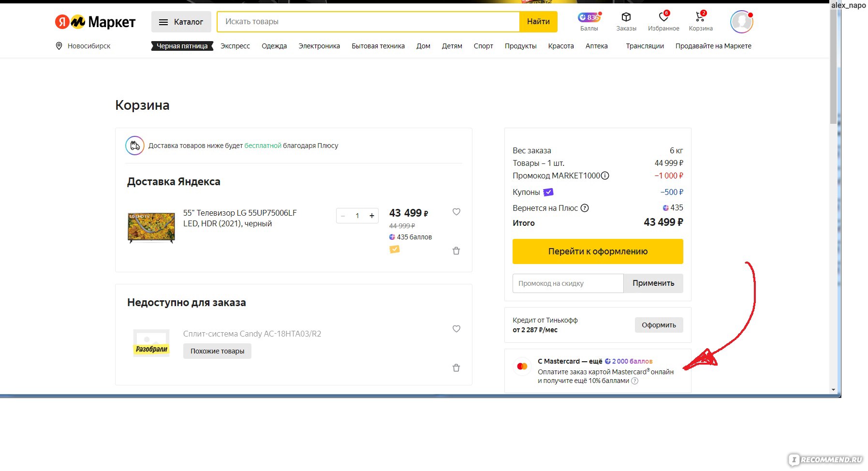Click the coupon ticket icon under LG TV price
This screenshot has width=868, height=471.
point(395,250)
